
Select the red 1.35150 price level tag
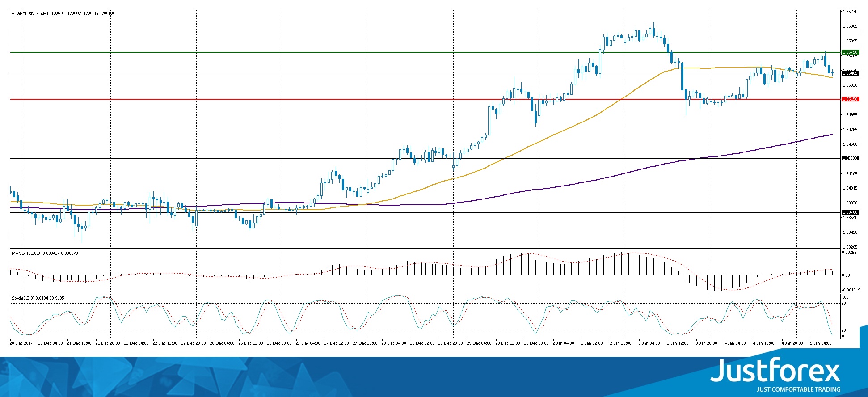(x=850, y=99)
